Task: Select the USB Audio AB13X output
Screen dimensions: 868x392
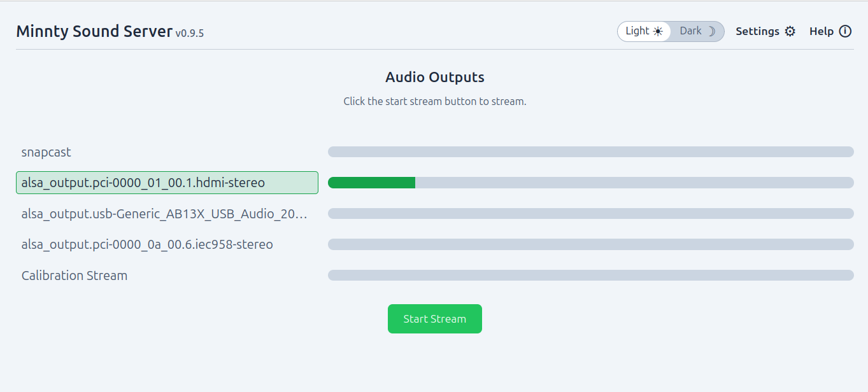Action: click(x=167, y=214)
